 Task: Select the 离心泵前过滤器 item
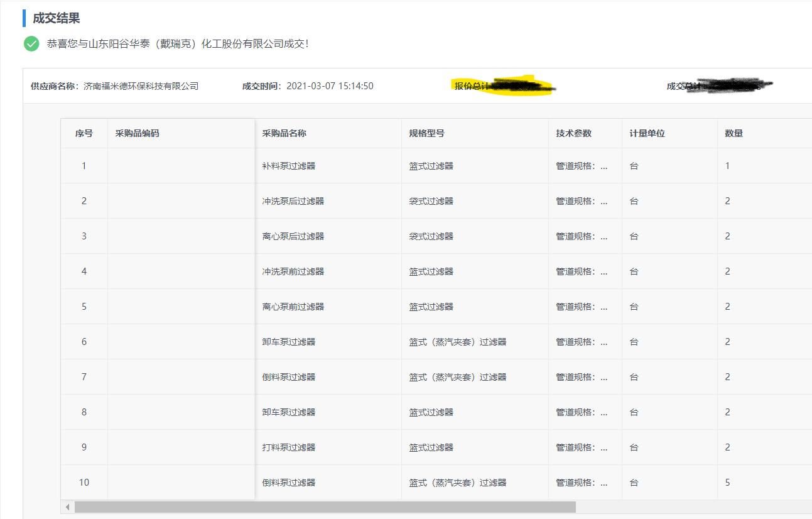(293, 307)
